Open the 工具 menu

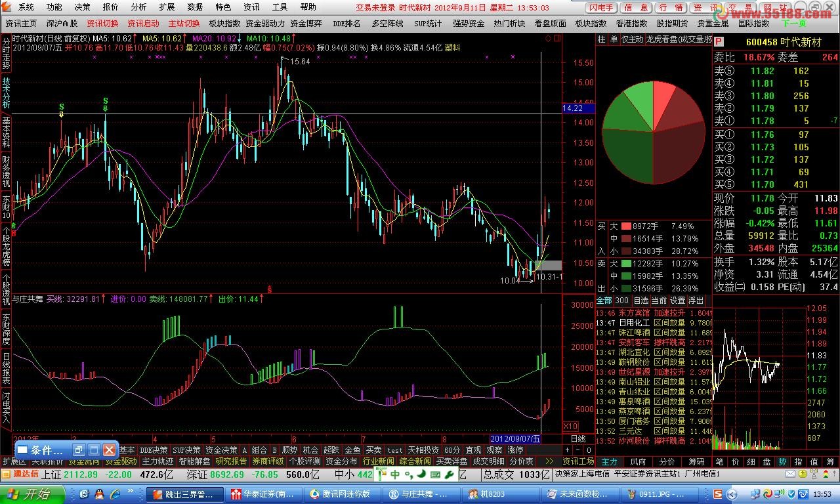pos(280,7)
